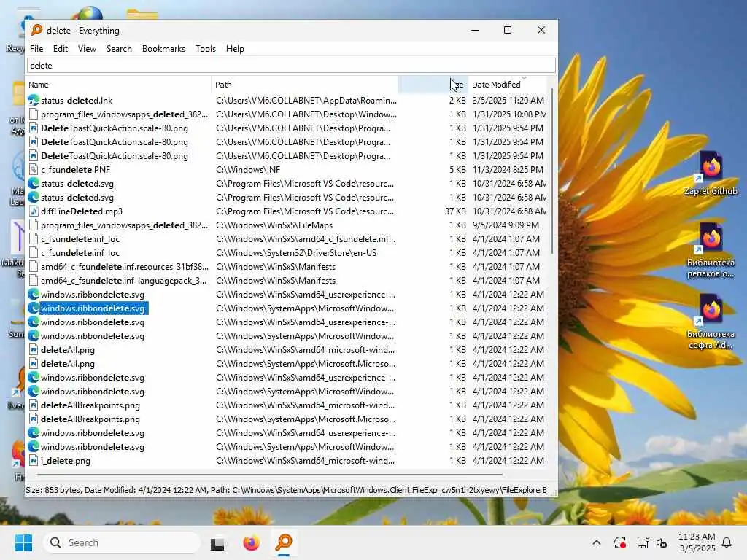
Task: Click the sync tray icon with red dot
Action: (620, 542)
